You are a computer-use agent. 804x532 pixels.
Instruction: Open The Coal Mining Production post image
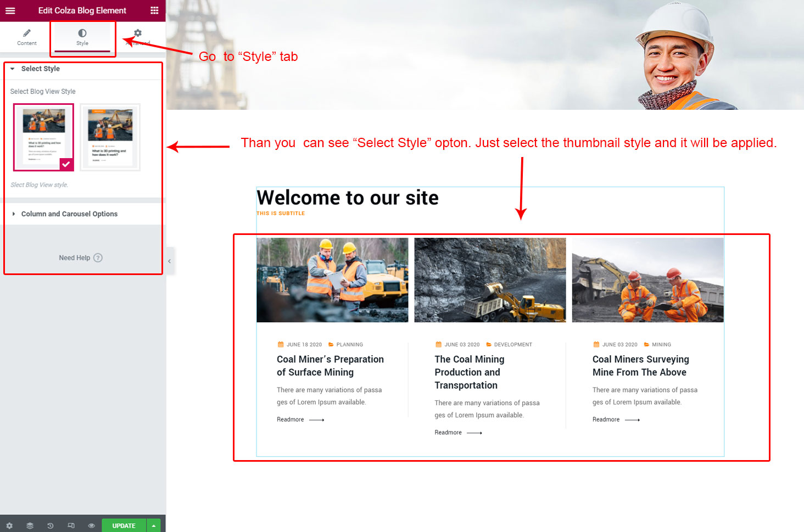pyautogui.click(x=490, y=280)
